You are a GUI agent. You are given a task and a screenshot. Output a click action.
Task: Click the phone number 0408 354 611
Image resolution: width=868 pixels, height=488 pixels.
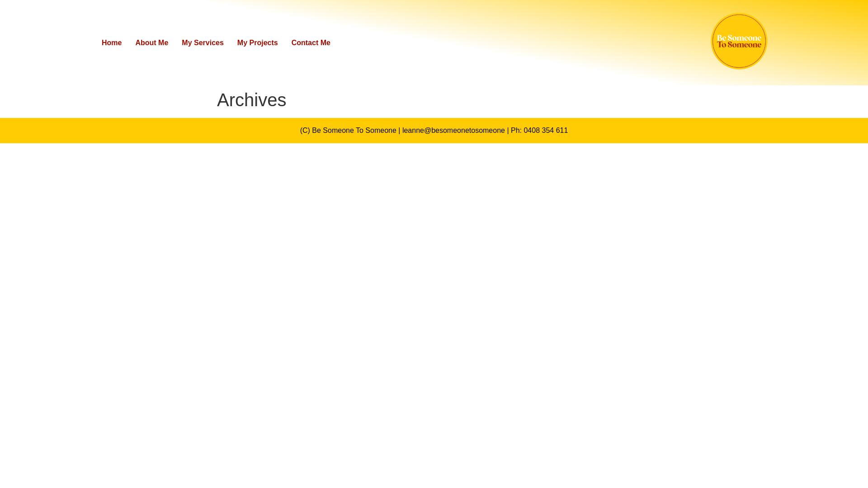click(546, 131)
